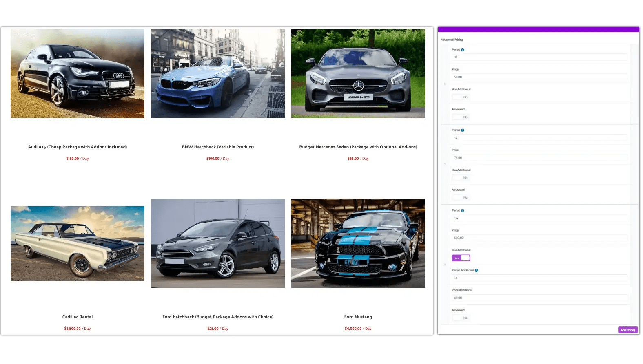Click the Period help icon for the 1w row
This screenshot has height=364, width=643.
pos(462,210)
